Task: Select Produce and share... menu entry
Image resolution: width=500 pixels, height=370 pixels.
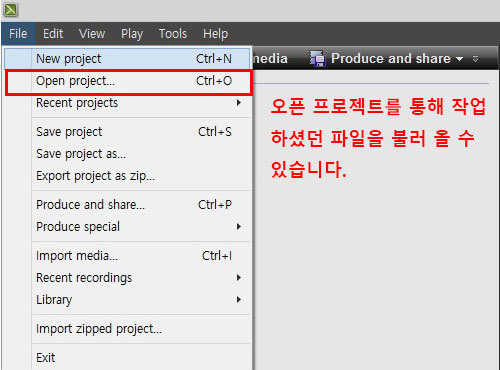Action: coord(128,205)
